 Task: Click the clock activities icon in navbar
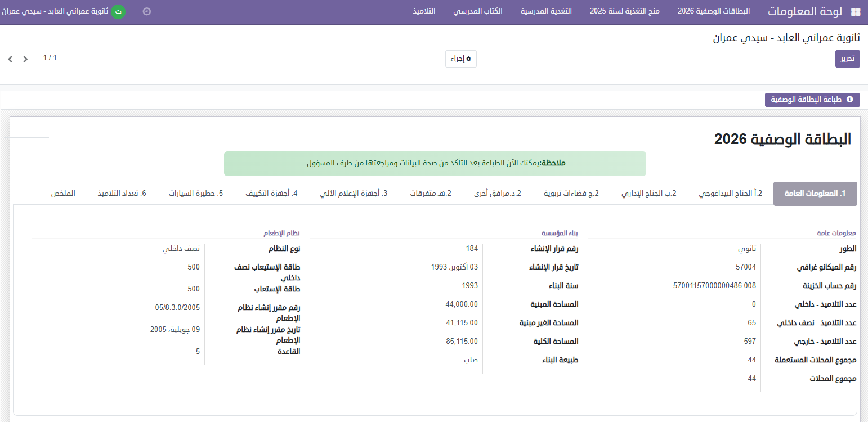147,11
